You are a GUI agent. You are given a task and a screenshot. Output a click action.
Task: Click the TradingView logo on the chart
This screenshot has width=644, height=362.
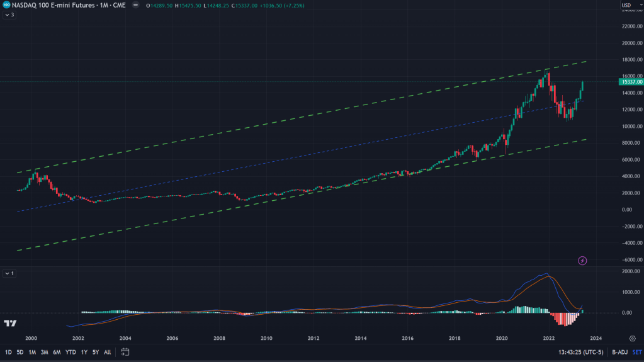point(11,324)
